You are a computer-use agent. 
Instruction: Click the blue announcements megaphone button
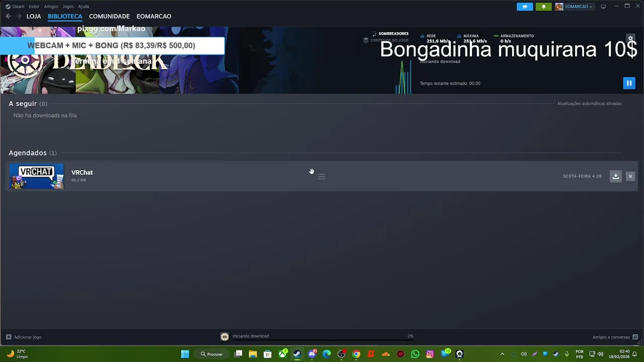(x=525, y=7)
